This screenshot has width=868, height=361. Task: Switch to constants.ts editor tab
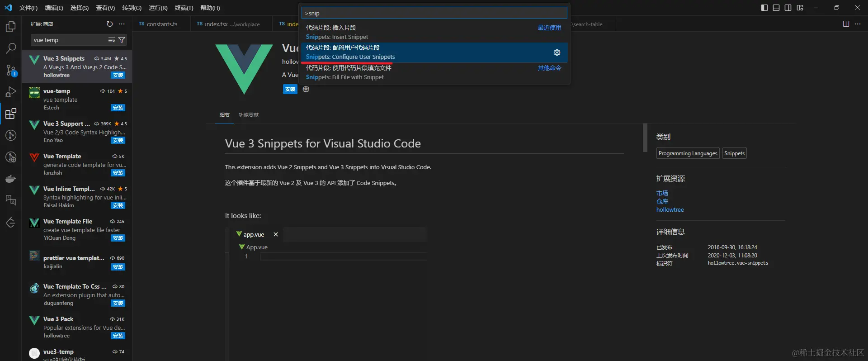pyautogui.click(x=161, y=24)
